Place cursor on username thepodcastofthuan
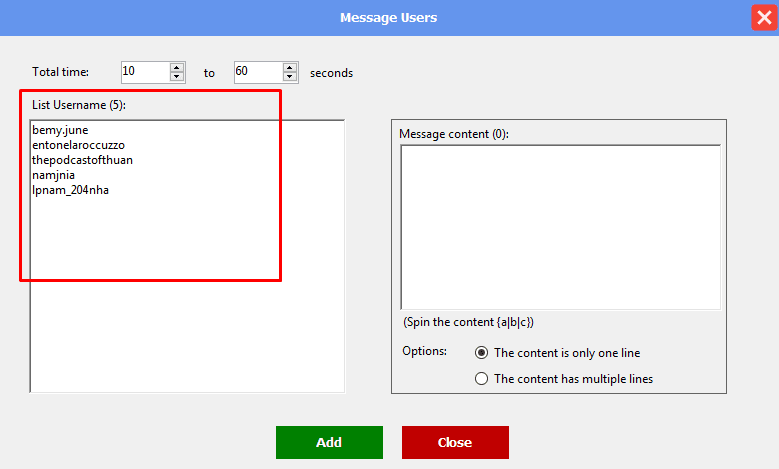Viewport: 779px width, 469px height. click(82, 160)
